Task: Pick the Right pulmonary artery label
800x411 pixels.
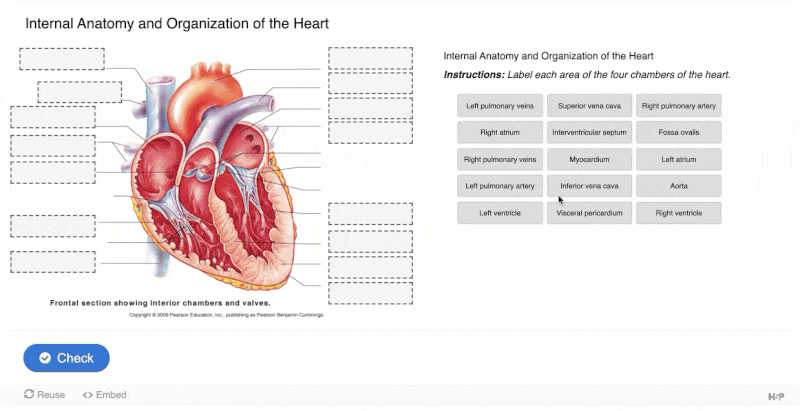Action: click(679, 106)
